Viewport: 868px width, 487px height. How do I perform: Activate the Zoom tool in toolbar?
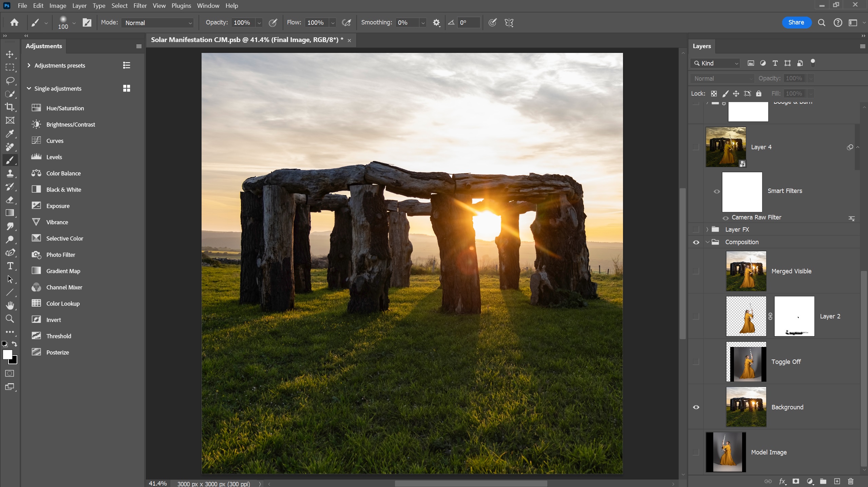pos(10,319)
